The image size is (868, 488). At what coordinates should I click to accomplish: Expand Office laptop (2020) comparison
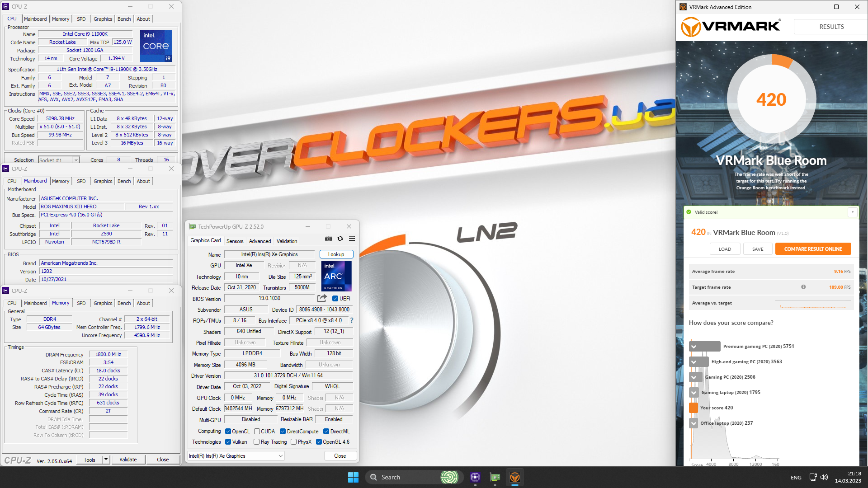[x=694, y=423]
